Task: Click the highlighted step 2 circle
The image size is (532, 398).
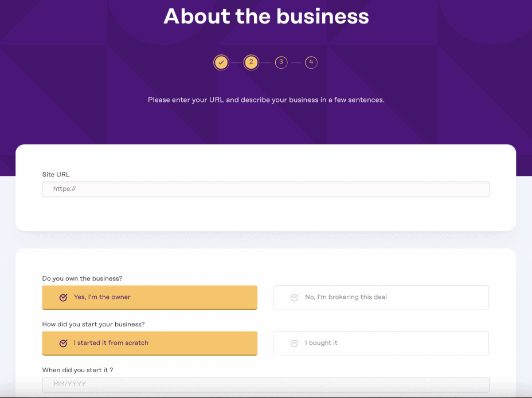Action: (251, 62)
